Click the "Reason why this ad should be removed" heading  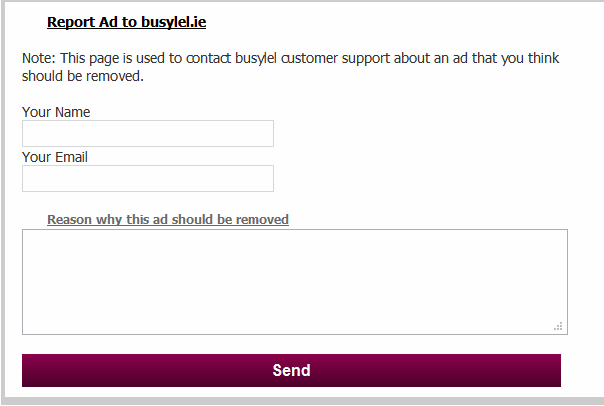pyautogui.click(x=168, y=220)
